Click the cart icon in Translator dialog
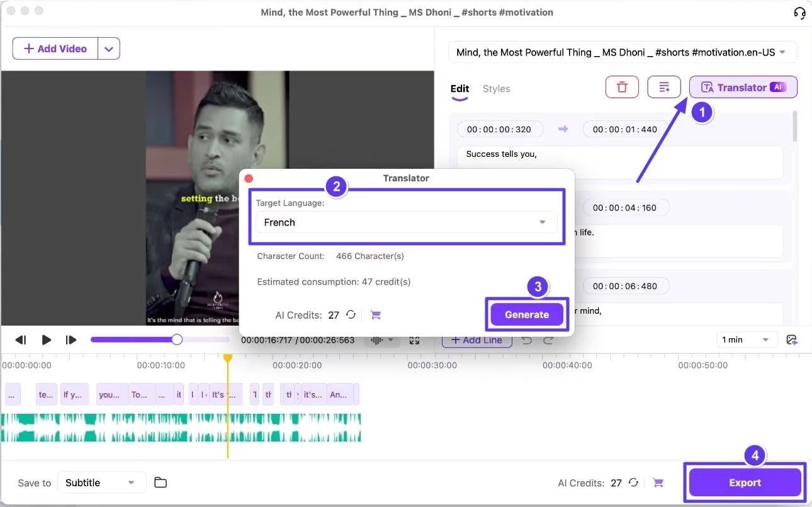This screenshot has width=812, height=507. 376,315
